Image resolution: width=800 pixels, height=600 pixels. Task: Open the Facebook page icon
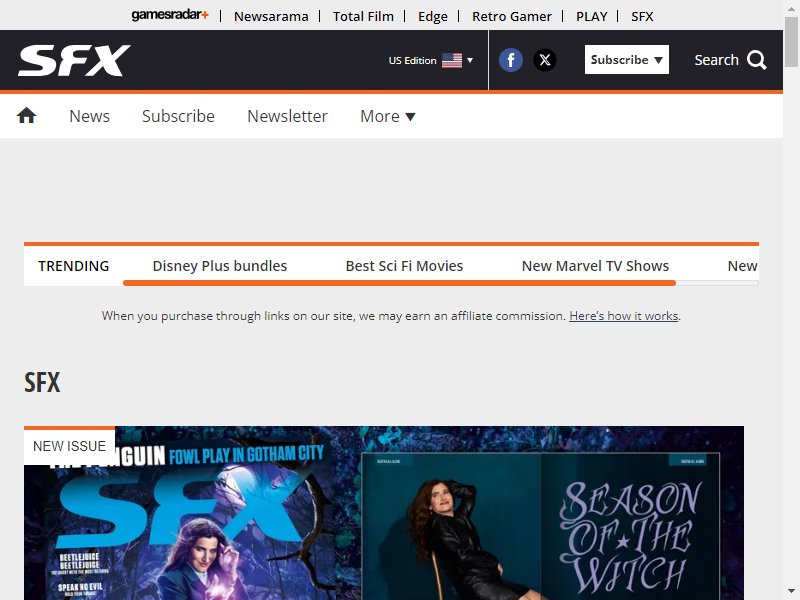511,60
